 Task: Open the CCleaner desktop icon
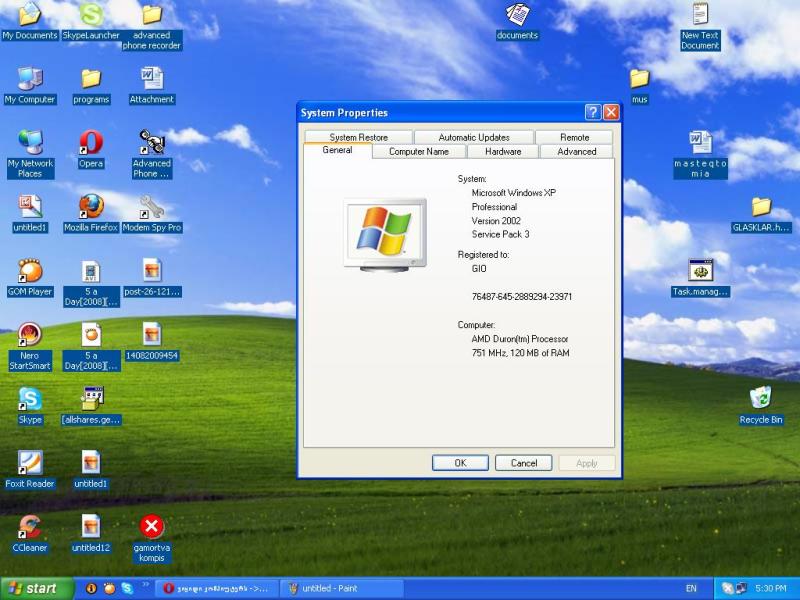(x=30, y=527)
